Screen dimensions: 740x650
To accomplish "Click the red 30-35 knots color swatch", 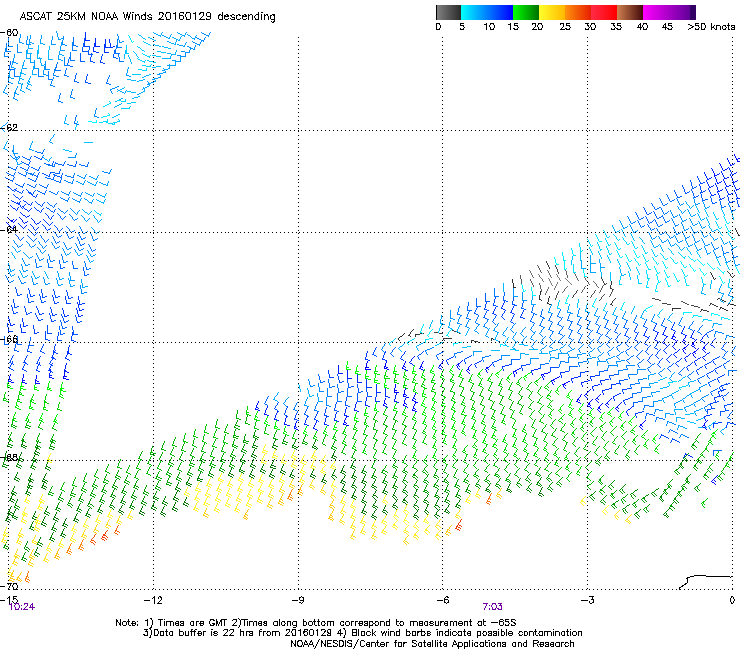I will coord(604,12).
